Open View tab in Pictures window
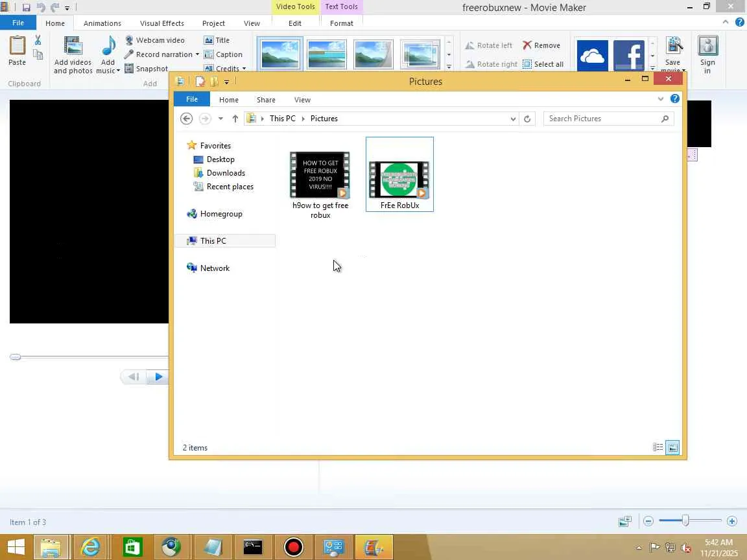The width and height of the screenshot is (747, 560). click(303, 100)
